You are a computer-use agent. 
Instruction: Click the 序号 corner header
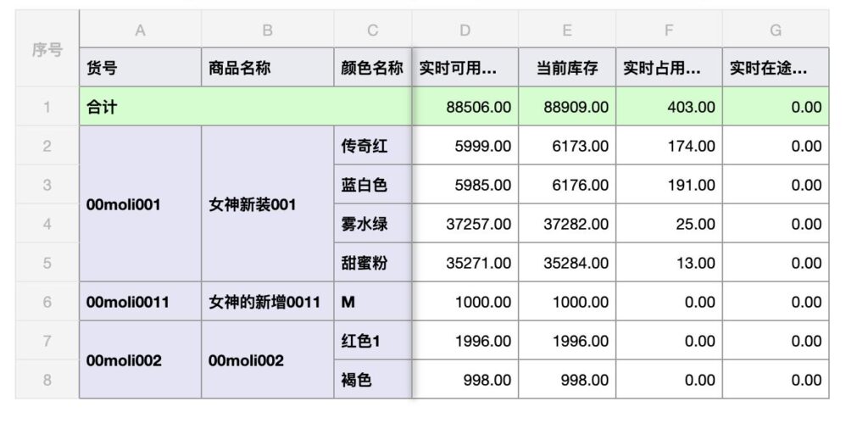[47, 48]
